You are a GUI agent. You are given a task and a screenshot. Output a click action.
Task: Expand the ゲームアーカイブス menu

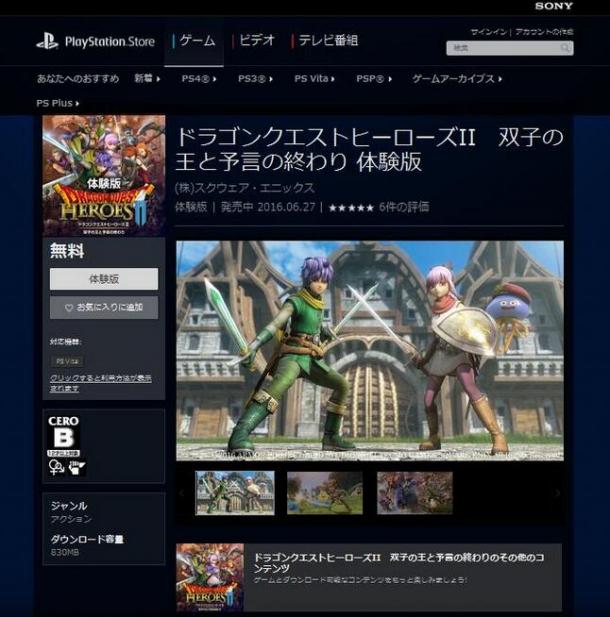tap(457, 79)
